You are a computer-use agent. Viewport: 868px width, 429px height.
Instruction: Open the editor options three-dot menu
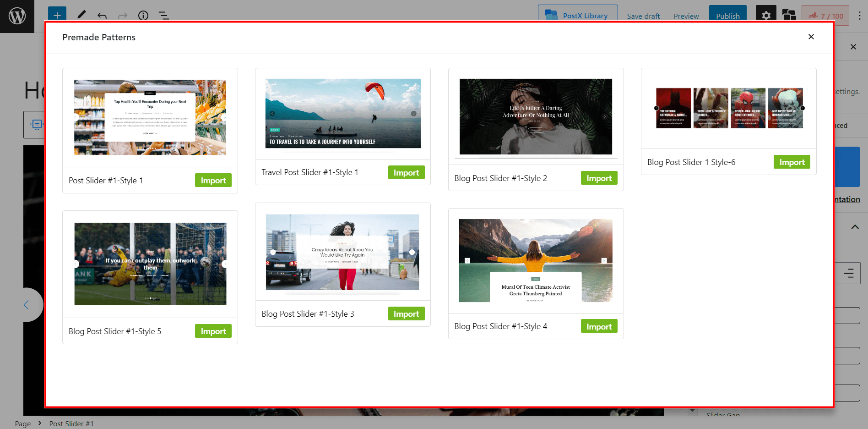coord(859,16)
